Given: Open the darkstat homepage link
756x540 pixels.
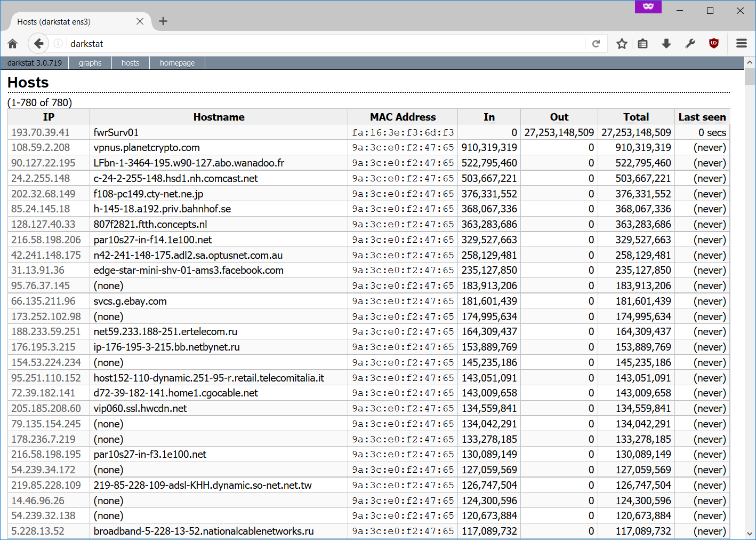Looking at the screenshot, I should coord(177,63).
